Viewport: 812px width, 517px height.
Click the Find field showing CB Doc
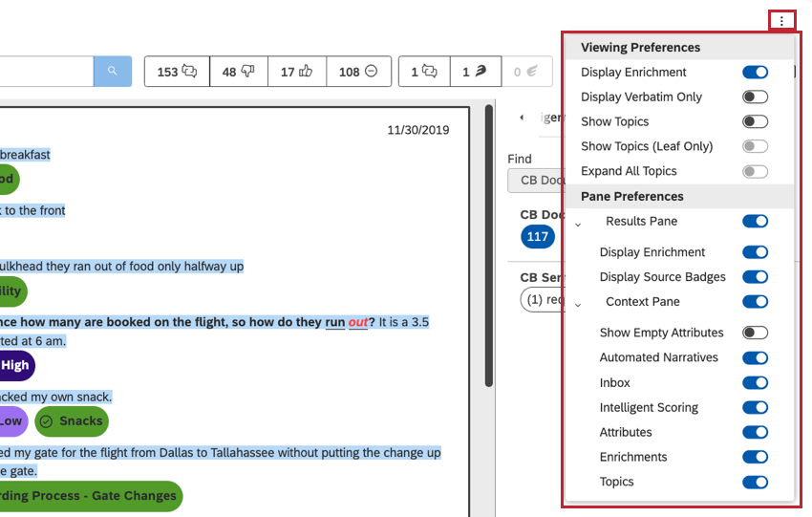point(537,181)
